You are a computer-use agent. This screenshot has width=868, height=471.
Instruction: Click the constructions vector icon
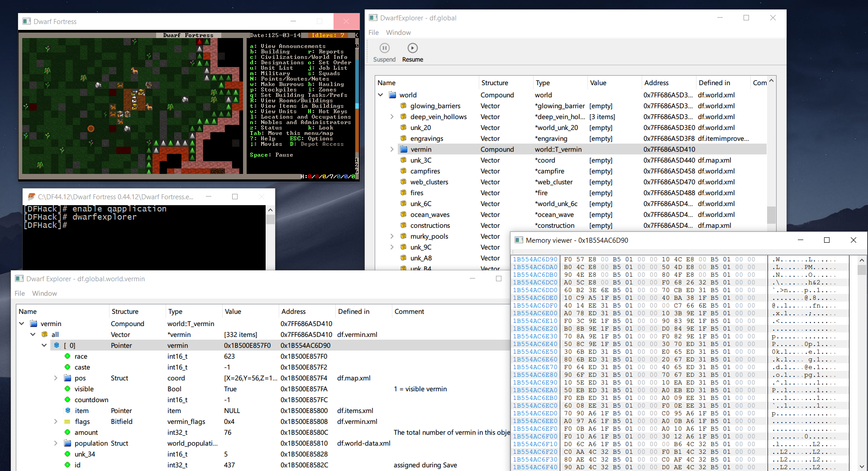click(x=403, y=226)
